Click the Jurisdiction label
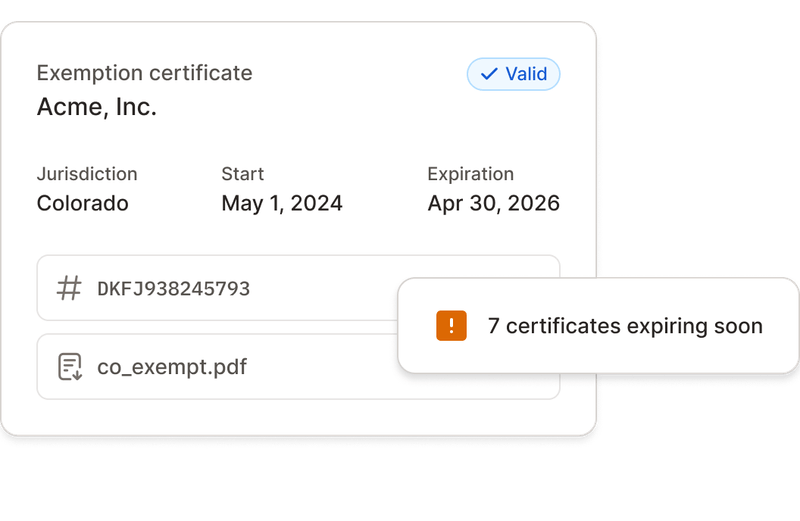The height and width of the screenshot is (521, 800). click(87, 174)
